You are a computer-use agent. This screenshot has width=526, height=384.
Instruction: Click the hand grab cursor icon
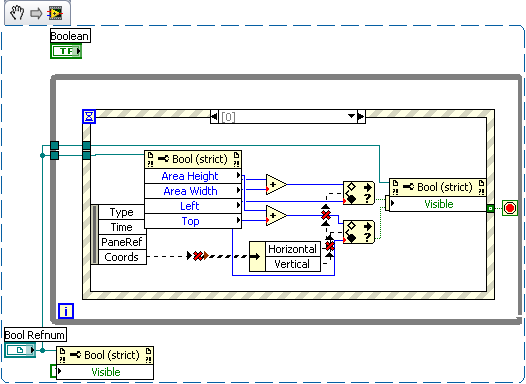(16, 13)
